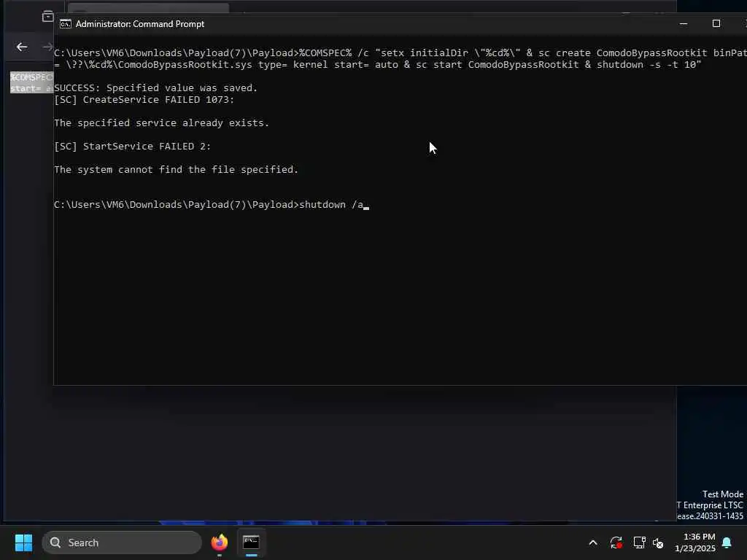747x560 pixels.
Task: Open the network status tray icon
Action: [639, 542]
